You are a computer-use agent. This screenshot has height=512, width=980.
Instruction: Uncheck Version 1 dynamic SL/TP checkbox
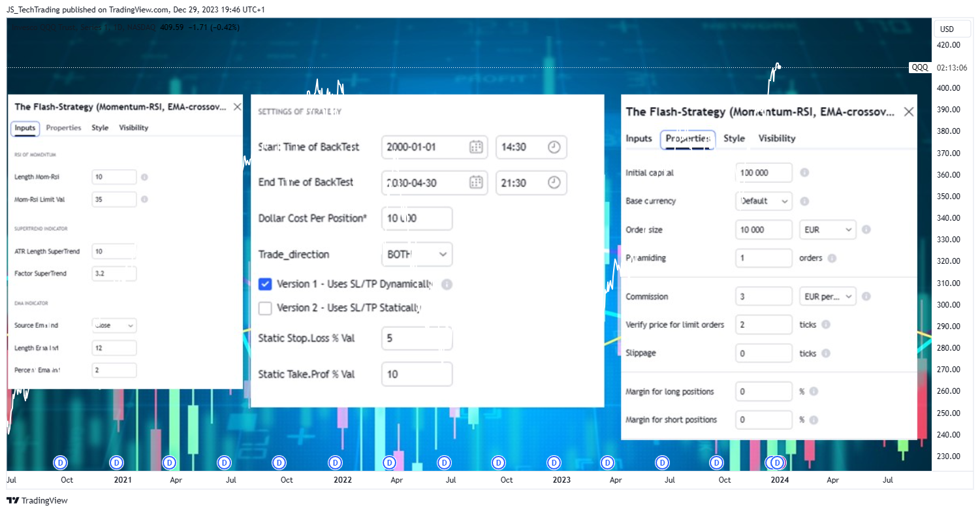point(265,284)
